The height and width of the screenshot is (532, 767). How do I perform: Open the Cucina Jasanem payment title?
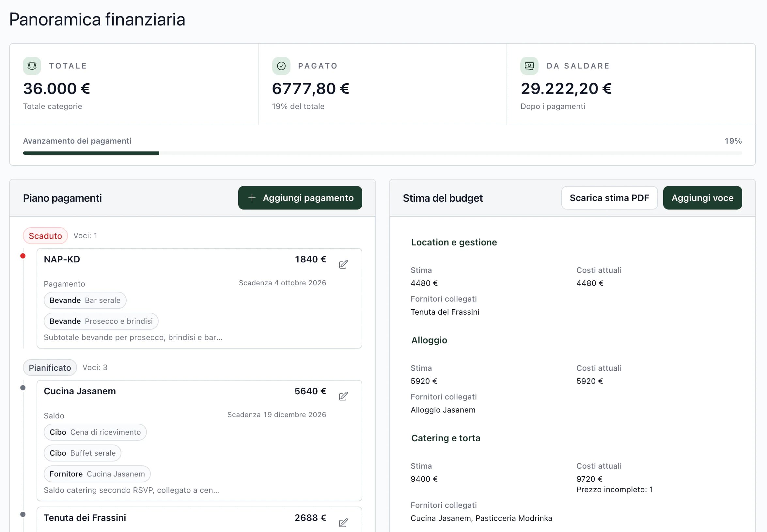click(80, 391)
